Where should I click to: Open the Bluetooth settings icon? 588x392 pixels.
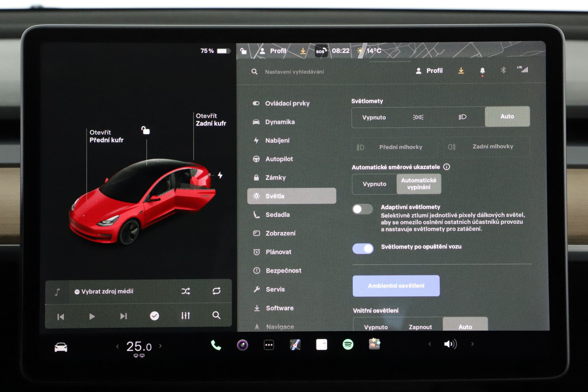point(503,70)
